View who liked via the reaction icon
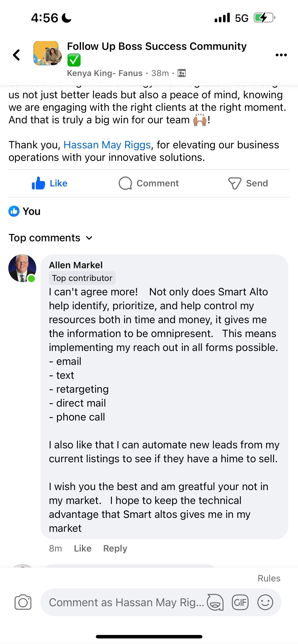The height and width of the screenshot is (644, 298). click(x=14, y=211)
